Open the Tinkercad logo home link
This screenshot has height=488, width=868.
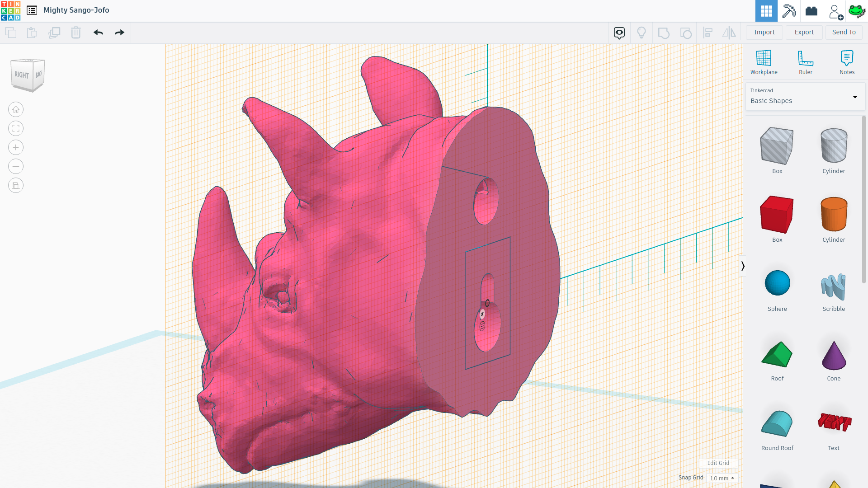pyautogui.click(x=10, y=10)
